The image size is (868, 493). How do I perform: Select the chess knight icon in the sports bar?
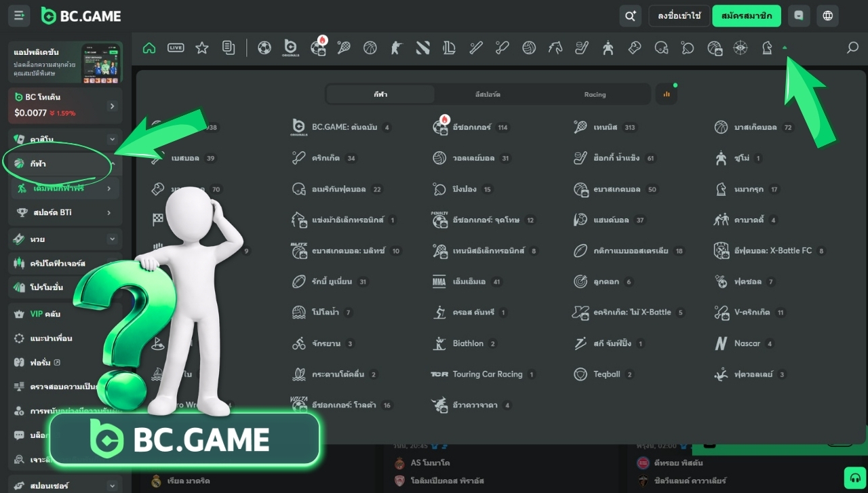click(767, 47)
